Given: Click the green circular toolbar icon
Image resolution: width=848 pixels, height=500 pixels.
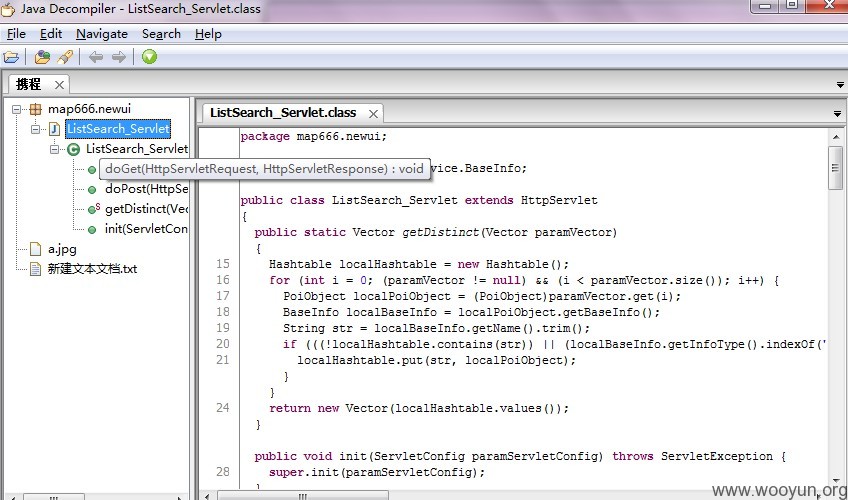Looking at the screenshot, I should tap(149, 56).
